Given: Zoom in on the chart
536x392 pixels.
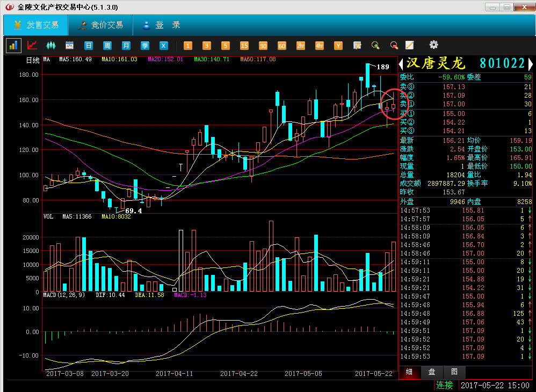Looking at the screenshot, I should click(375, 45).
